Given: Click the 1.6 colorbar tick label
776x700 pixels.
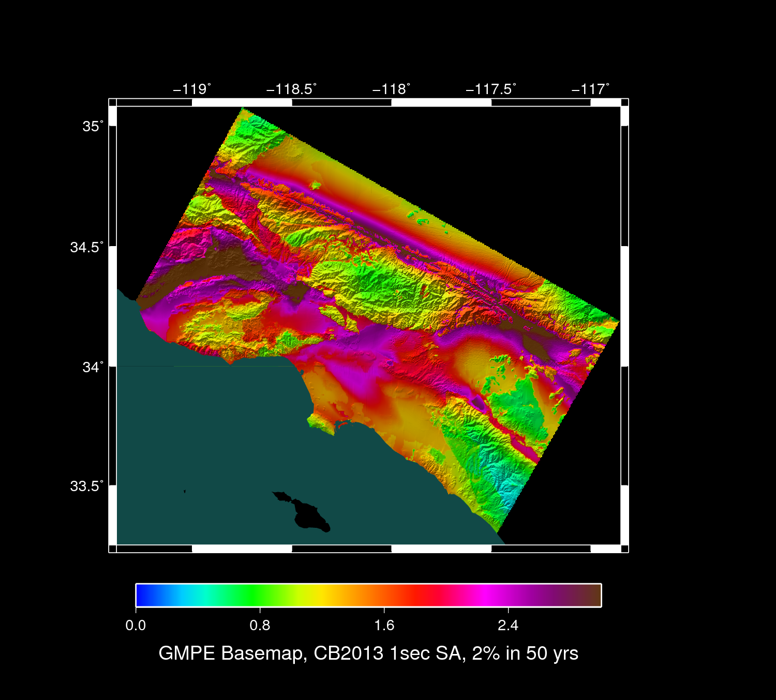Looking at the screenshot, I should 384,626.
